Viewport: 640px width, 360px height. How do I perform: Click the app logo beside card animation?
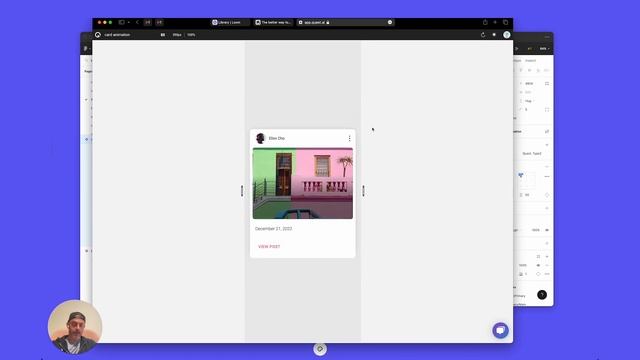click(x=98, y=35)
